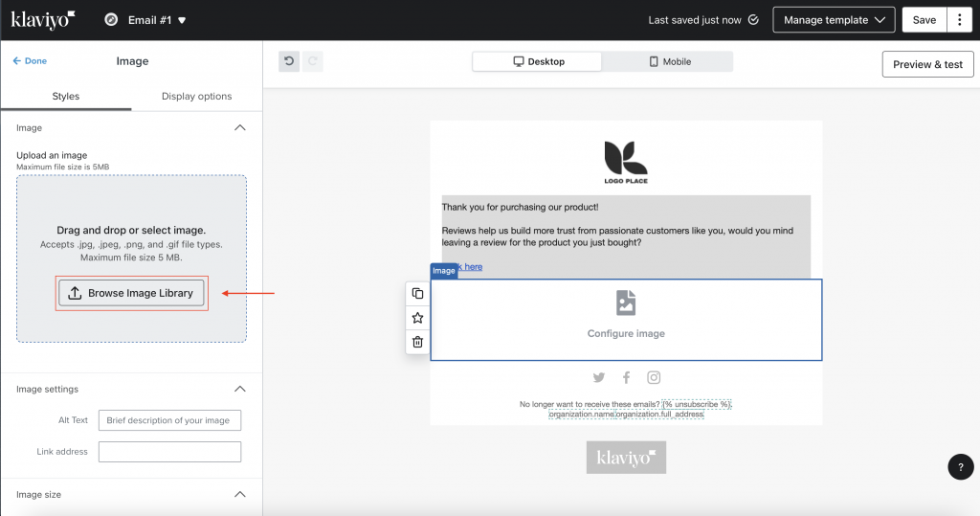Click the upload arrow icon in Browse button
The image size is (980, 516).
(75, 293)
